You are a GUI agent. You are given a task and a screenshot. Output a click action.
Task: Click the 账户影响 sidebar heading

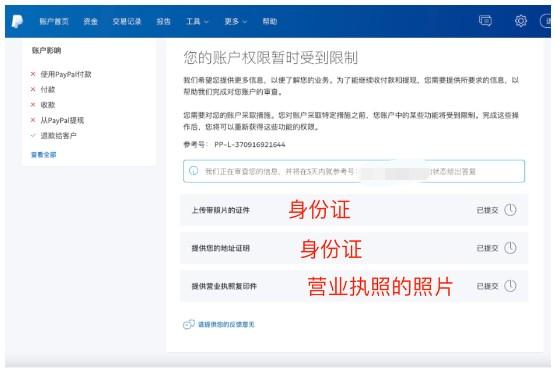coord(46,50)
